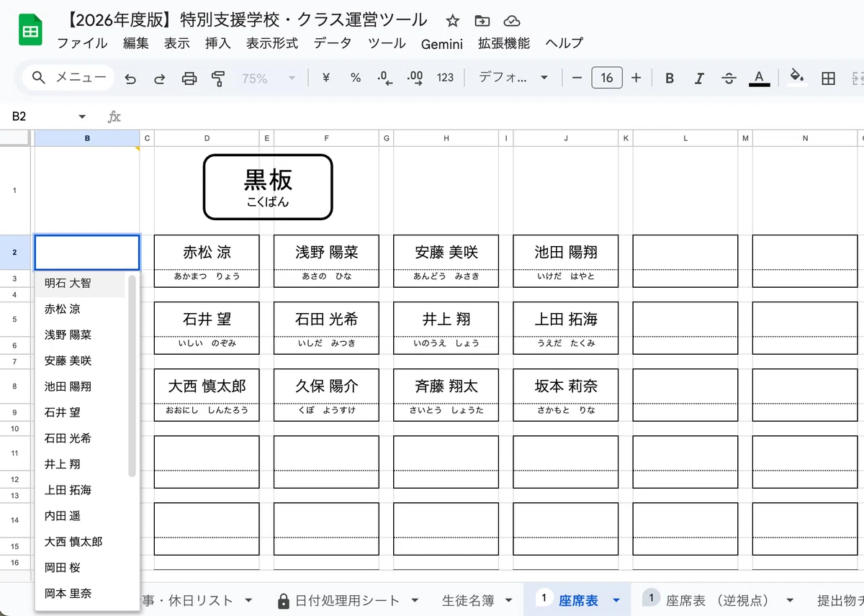Choose 赤松 涼 from the dropdown list
Viewport: 864px width, 616px height.
pos(80,309)
